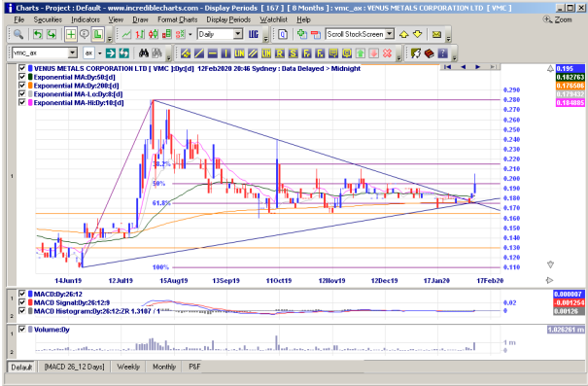Toggle Exponential MA-Hi:Dy:10 checkbox
The image size is (588, 386).
click(22, 102)
